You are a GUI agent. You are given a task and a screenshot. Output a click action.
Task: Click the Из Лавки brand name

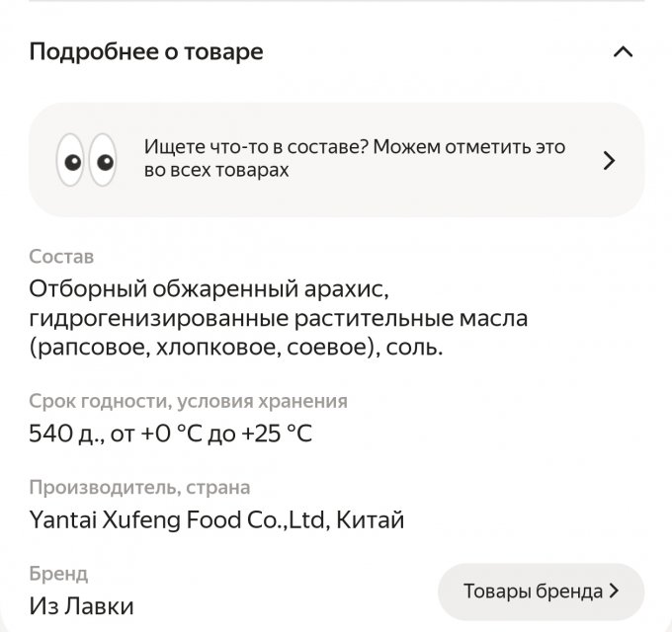coord(81,606)
